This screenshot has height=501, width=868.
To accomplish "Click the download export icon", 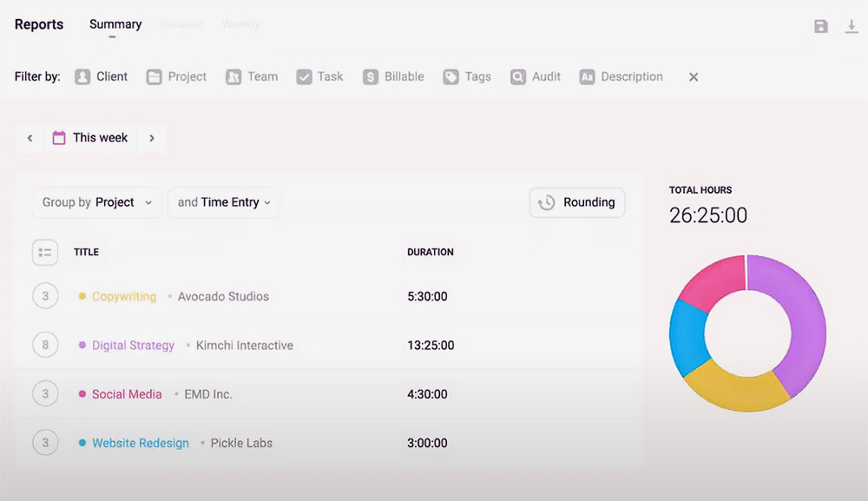I will pos(852,26).
